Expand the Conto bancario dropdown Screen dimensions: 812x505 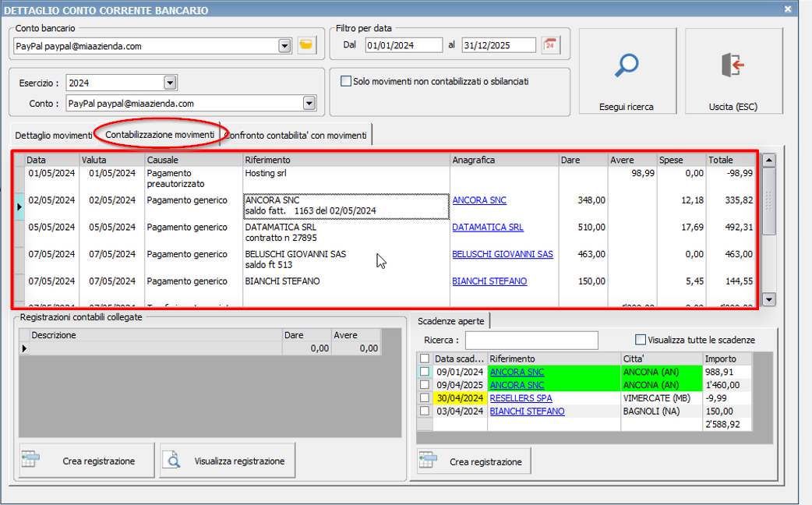[284, 46]
